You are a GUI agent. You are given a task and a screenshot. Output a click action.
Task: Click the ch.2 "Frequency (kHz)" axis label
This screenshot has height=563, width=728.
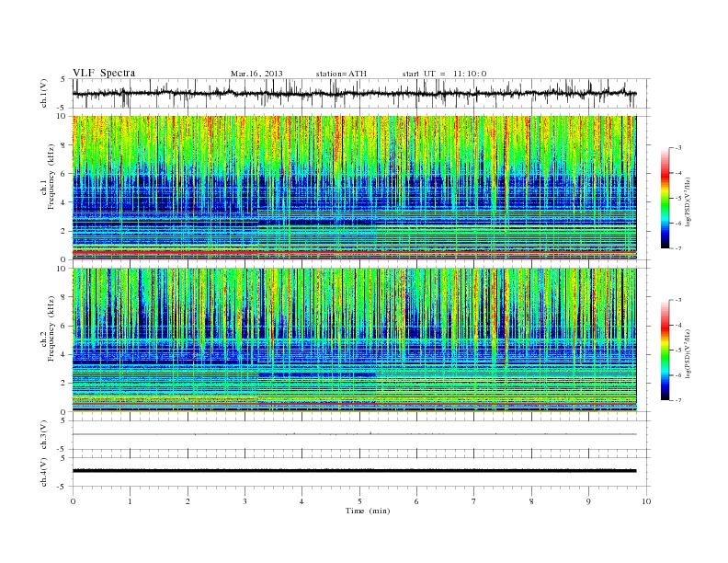[x=51, y=328]
